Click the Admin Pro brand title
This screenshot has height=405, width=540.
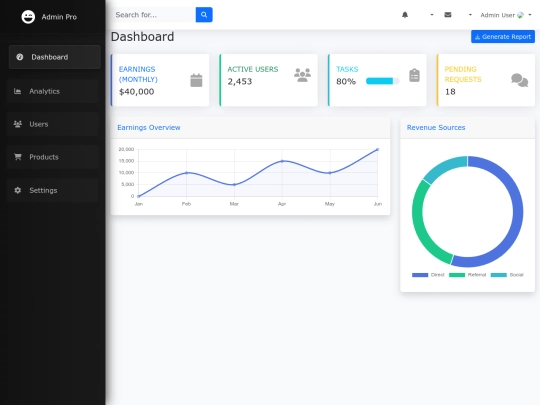[59, 17]
